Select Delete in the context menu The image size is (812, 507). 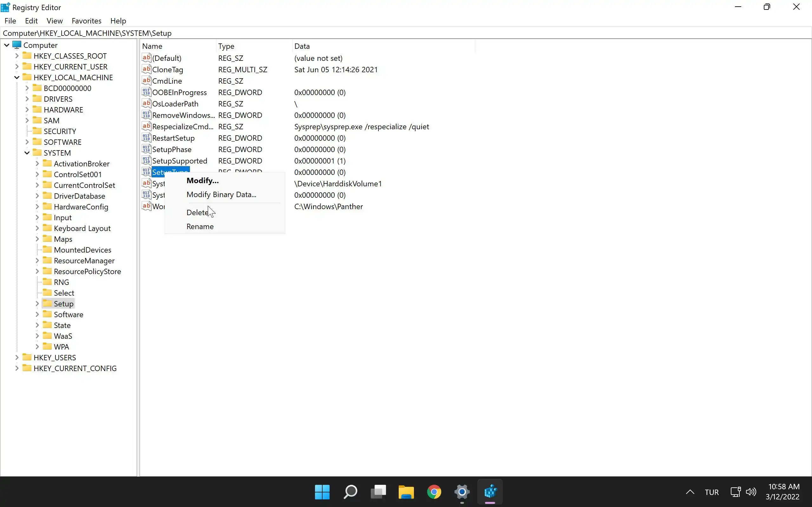point(197,213)
